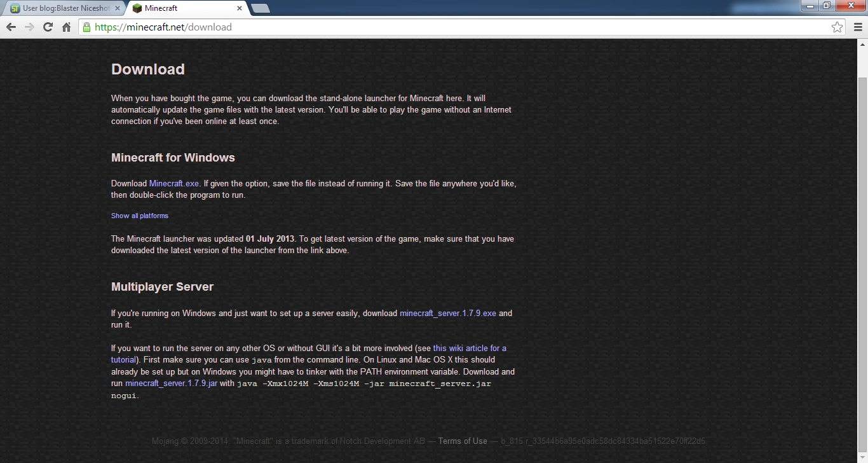The image size is (868, 463).
Task: Click the java -Xmx1024M command text
Action: [301, 389]
